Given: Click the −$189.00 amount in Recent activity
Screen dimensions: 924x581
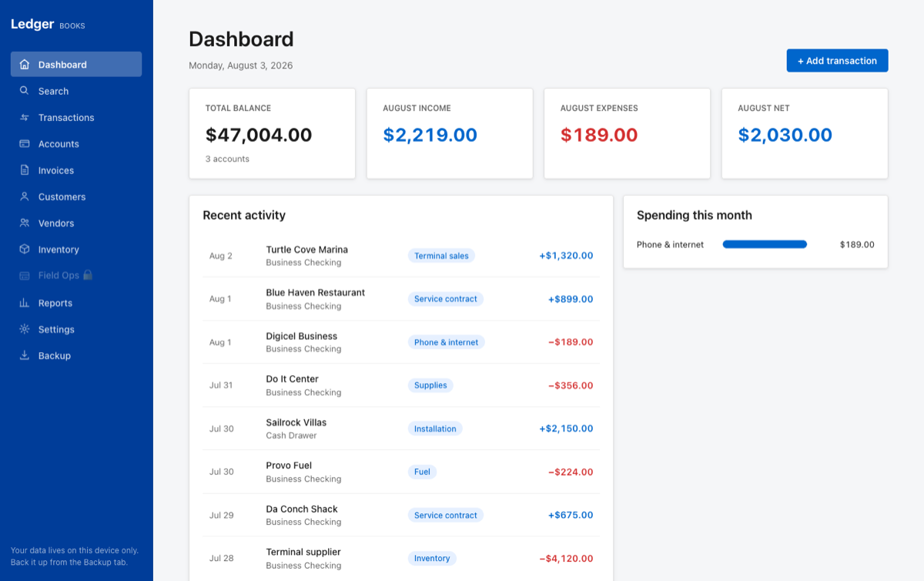Looking at the screenshot, I should point(571,342).
